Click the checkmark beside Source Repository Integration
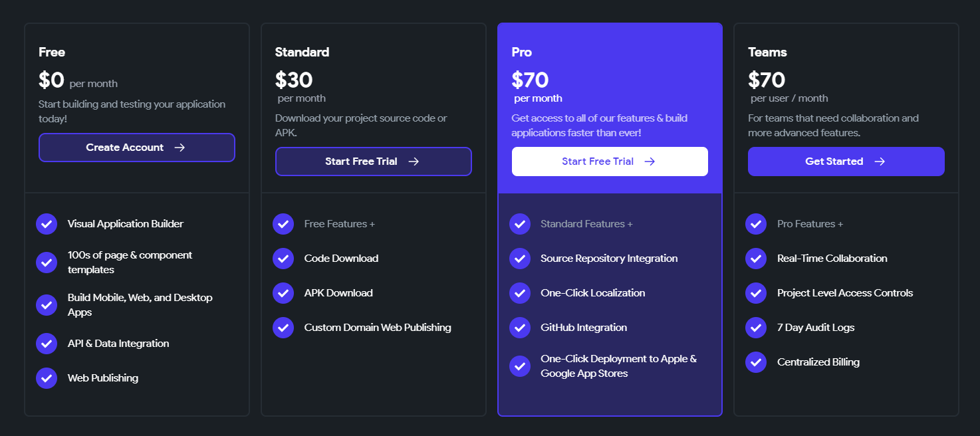Screen dimensions: 980x436 point(520,259)
